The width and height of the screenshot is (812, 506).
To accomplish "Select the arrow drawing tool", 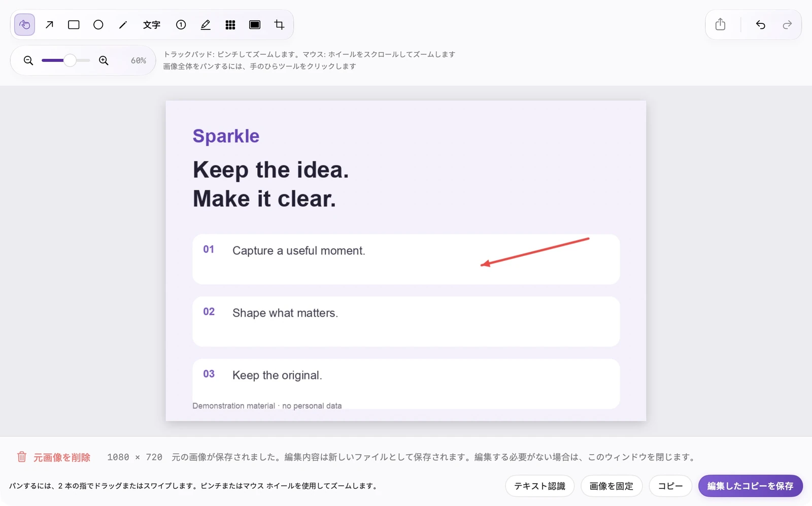I will pos(49,25).
